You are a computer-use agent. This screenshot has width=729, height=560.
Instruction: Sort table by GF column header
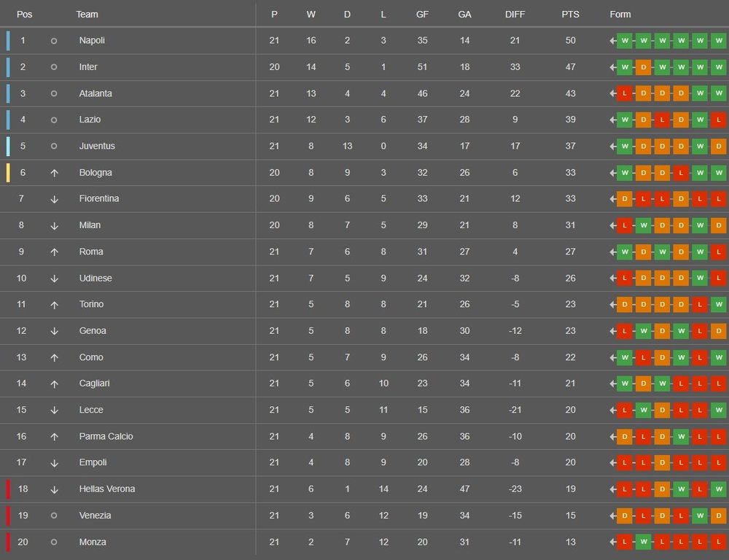point(422,15)
